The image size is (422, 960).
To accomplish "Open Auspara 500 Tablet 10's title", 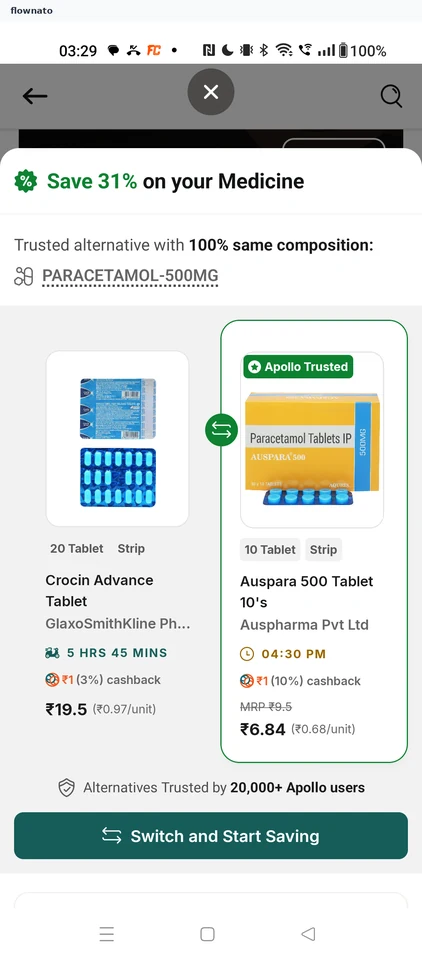I will (306, 591).
